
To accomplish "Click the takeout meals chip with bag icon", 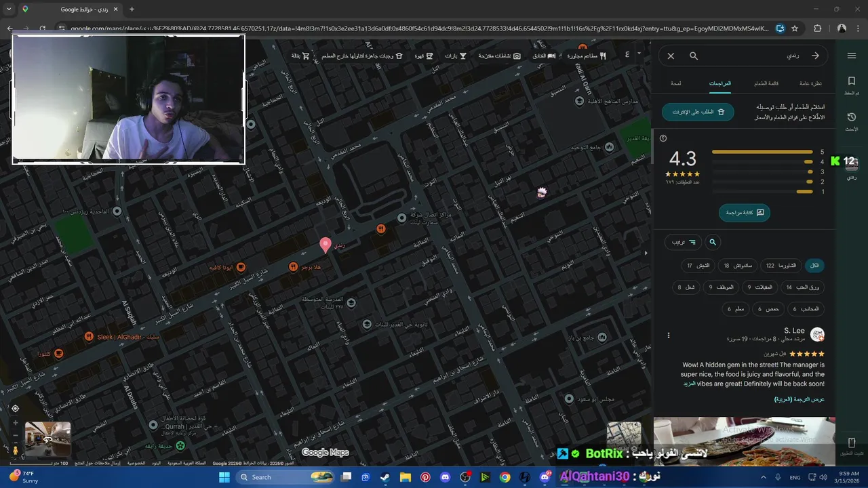I will point(361,56).
